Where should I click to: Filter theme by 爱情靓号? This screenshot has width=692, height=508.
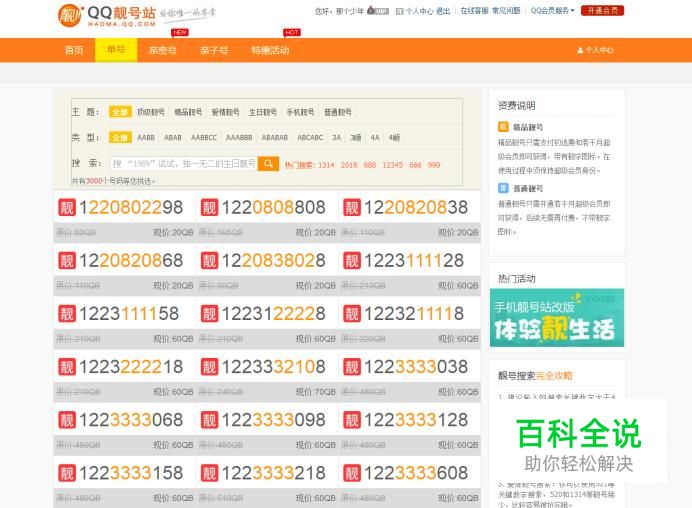[x=226, y=112]
